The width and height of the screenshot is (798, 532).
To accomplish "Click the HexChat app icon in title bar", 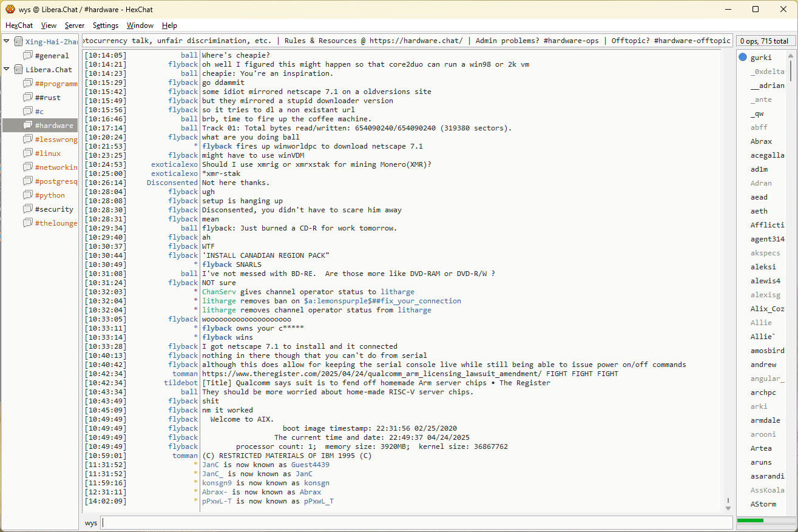I will coord(10,9).
